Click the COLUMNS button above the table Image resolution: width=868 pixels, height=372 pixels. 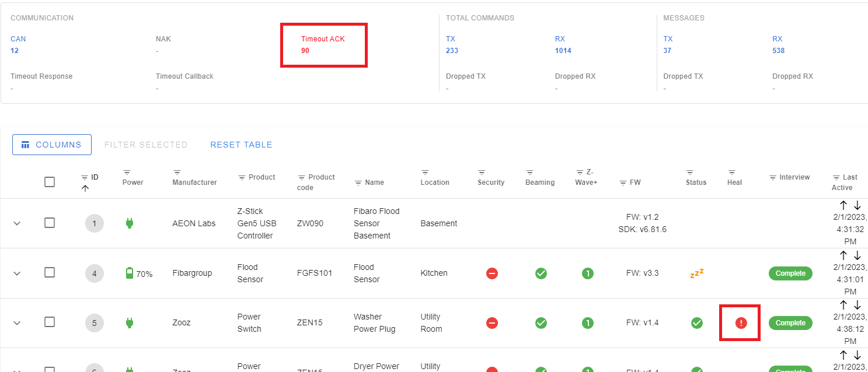coord(51,144)
